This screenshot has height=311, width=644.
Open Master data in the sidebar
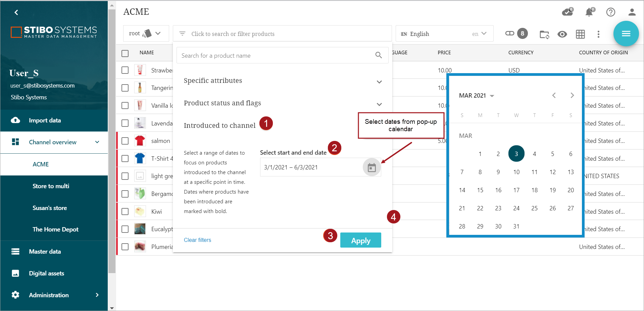pyautogui.click(x=45, y=252)
